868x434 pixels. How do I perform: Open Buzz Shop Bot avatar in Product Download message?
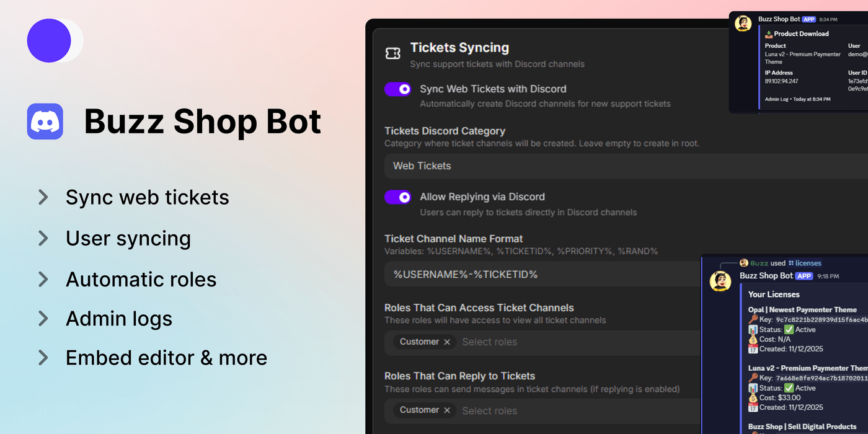(x=743, y=24)
